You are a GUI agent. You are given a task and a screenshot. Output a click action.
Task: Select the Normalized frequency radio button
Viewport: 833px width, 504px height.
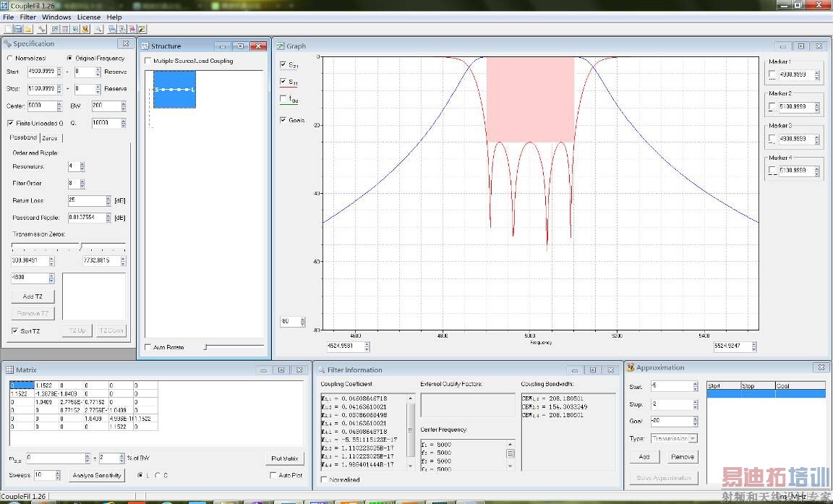10,59
